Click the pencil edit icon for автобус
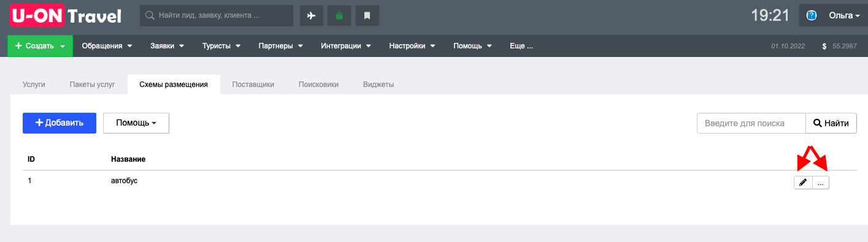Image resolution: width=868 pixels, height=242 pixels. [803, 183]
